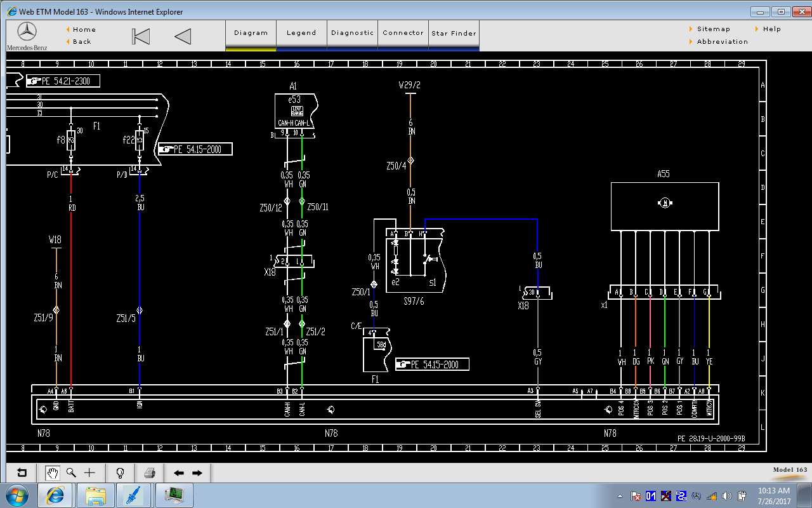The width and height of the screenshot is (812, 508).
Task: Go to previous page triangle
Action: tap(183, 36)
